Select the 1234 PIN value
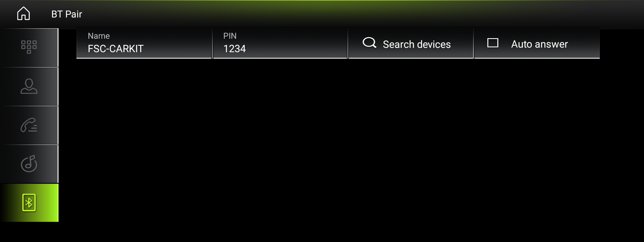The width and height of the screenshot is (644, 242). 235,49
